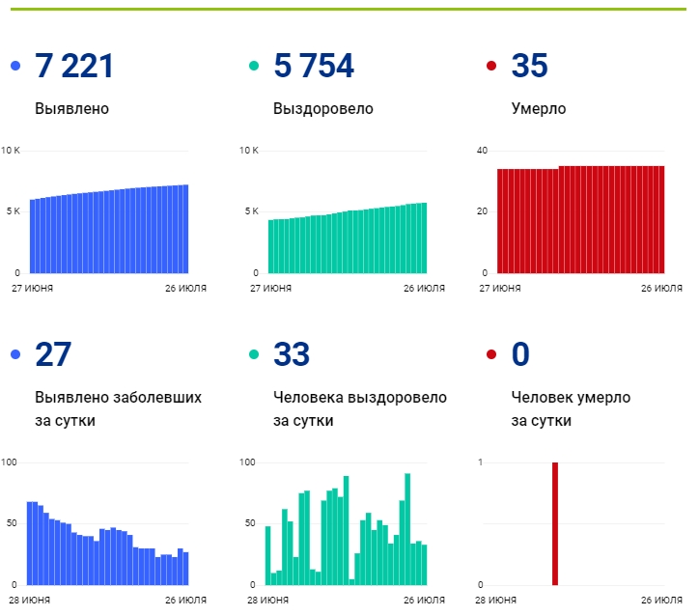Viewport: 699px width, 616px height.
Task: Click the green daily recovered chart
Action: click(x=347, y=529)
